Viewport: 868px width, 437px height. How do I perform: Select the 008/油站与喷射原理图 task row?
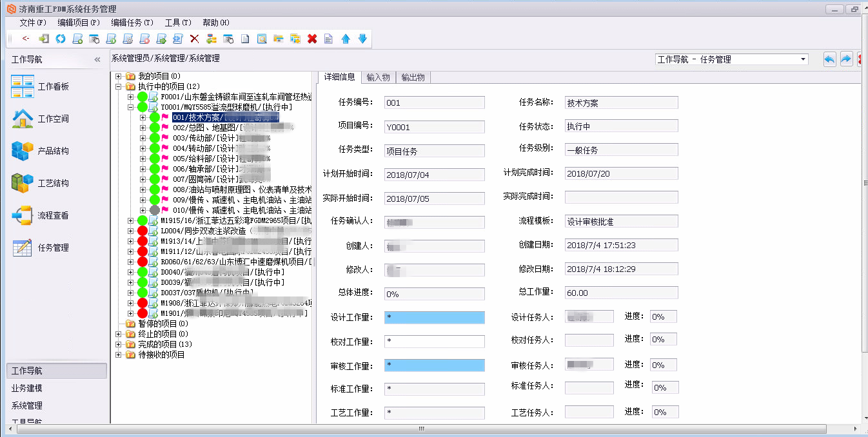click(242, 189)
